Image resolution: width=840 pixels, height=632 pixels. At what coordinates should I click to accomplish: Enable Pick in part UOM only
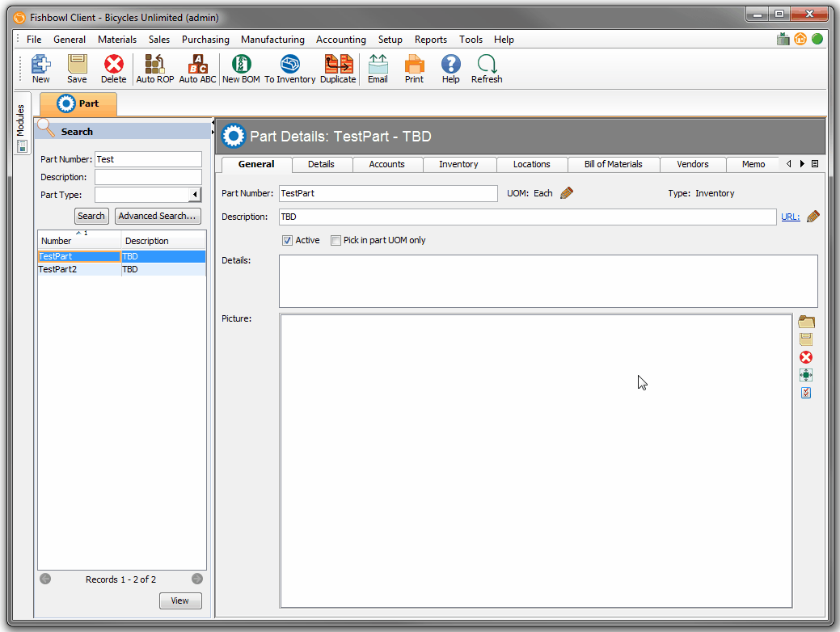point(336,241)
